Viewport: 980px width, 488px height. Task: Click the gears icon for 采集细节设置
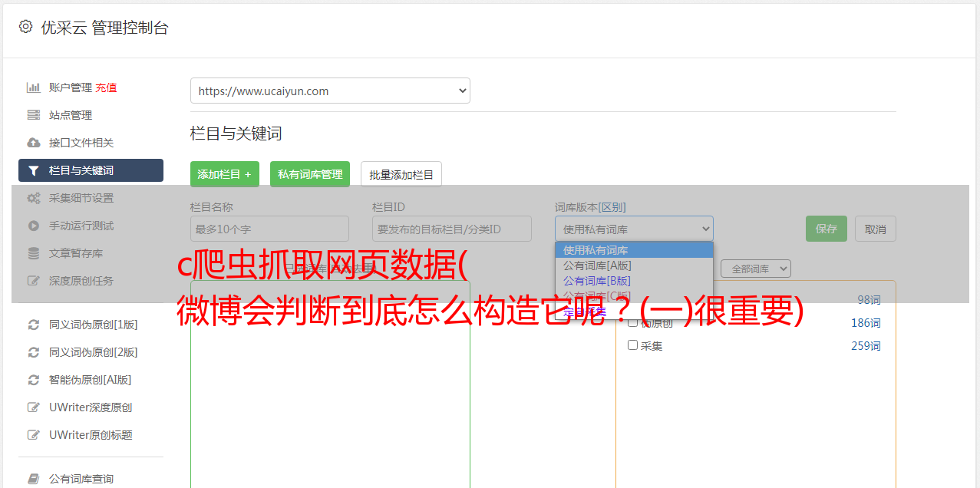33,198
